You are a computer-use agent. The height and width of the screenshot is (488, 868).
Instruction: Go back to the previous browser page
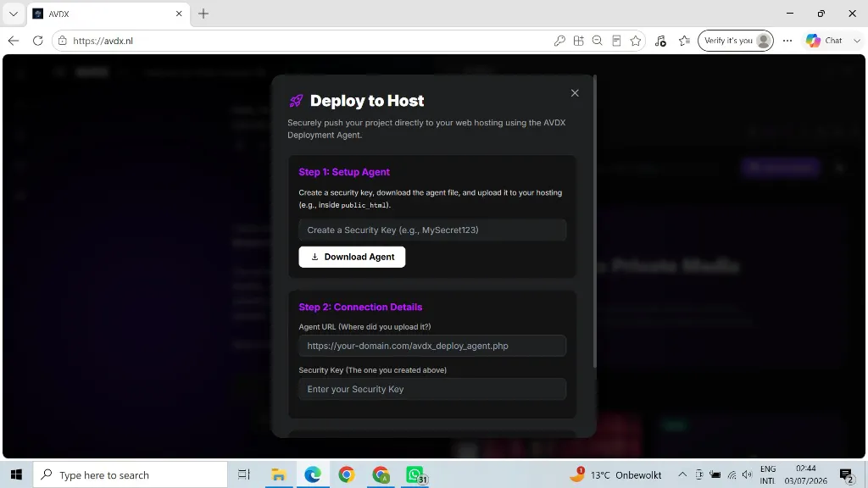[14, 41]
